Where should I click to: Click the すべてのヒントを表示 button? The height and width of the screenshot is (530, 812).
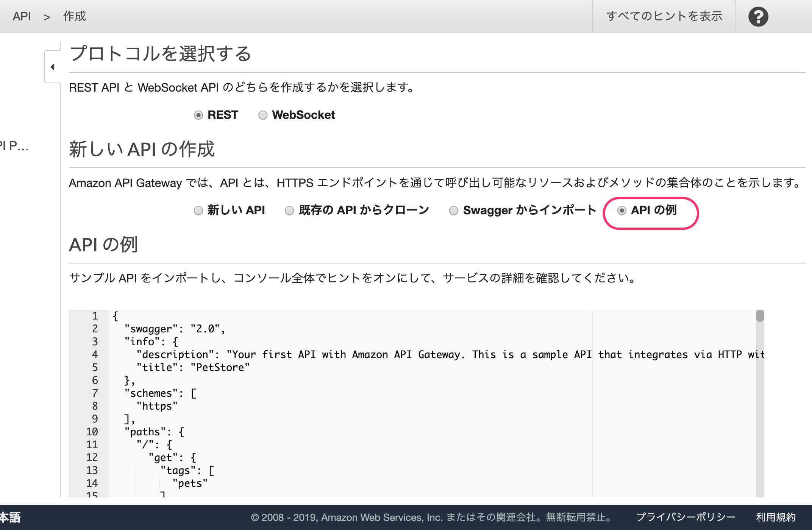(x=665, y=16)
